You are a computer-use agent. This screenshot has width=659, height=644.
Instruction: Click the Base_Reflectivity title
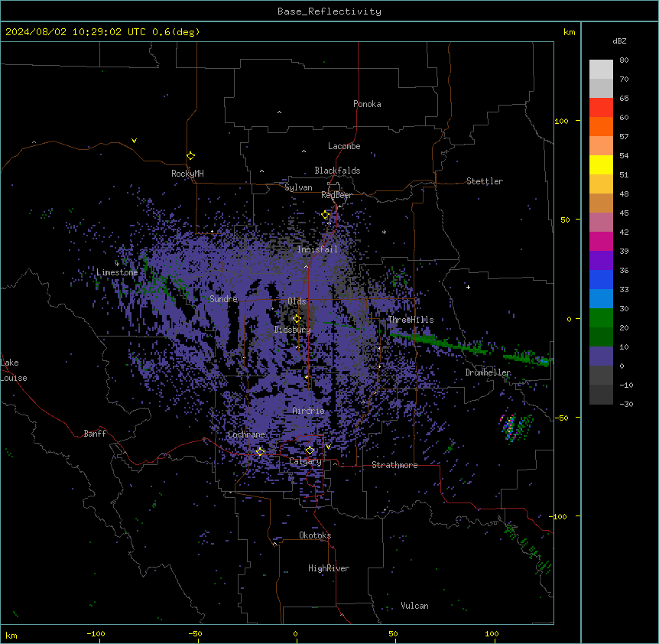point(329,11)
